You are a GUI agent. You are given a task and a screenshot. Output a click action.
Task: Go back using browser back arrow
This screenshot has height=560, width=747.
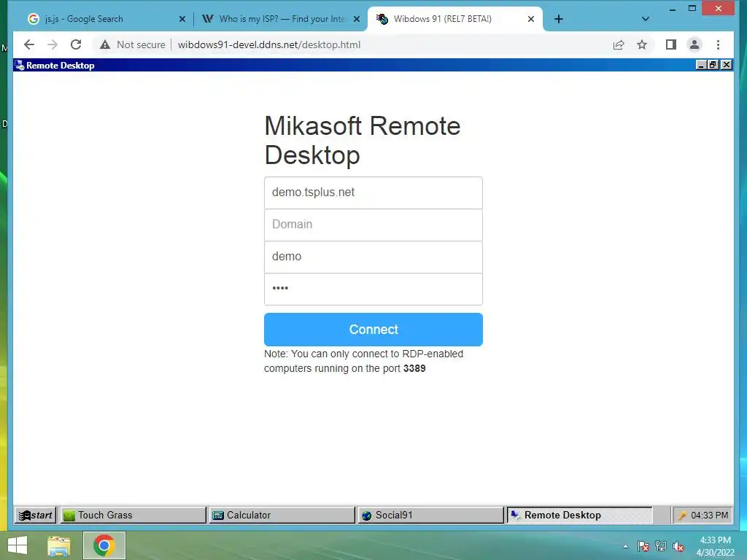(x=29, y=44)
